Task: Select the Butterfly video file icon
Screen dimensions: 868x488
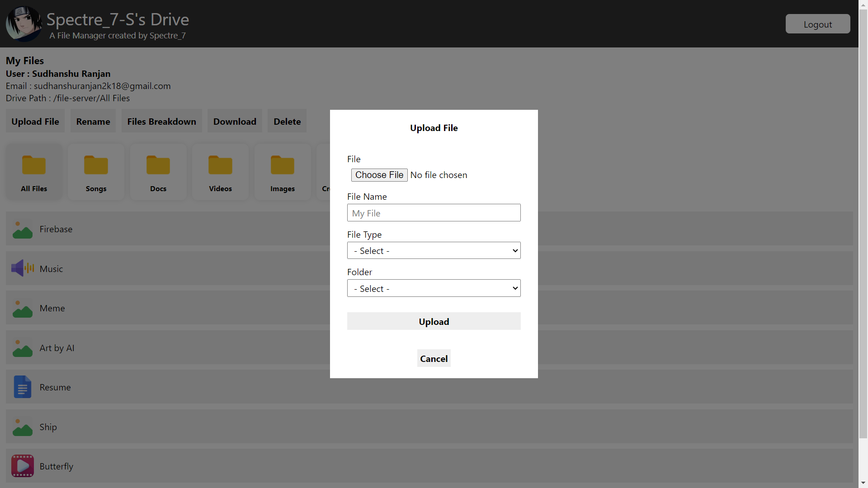Action: pos(23,466)
